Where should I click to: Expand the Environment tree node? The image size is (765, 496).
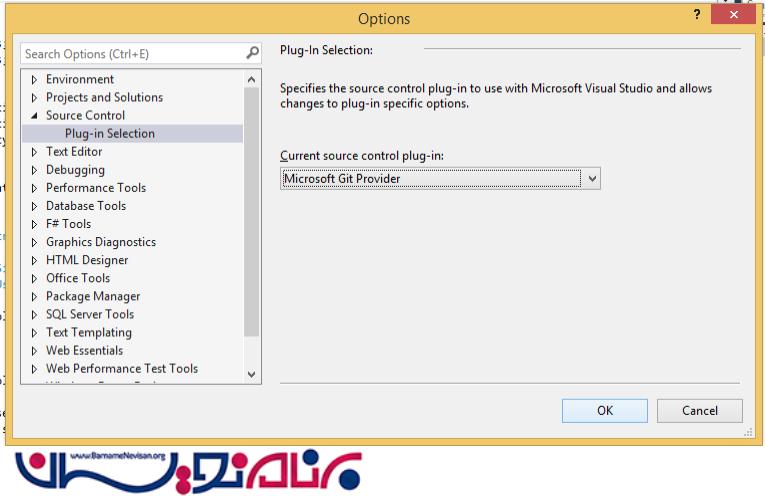click(x=34, y=80)
